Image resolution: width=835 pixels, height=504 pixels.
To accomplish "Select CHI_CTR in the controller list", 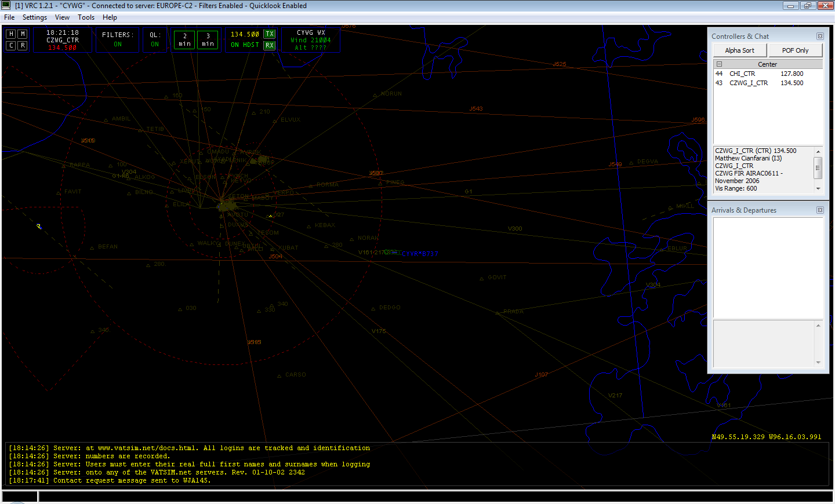I will click(x=742, y=74).
